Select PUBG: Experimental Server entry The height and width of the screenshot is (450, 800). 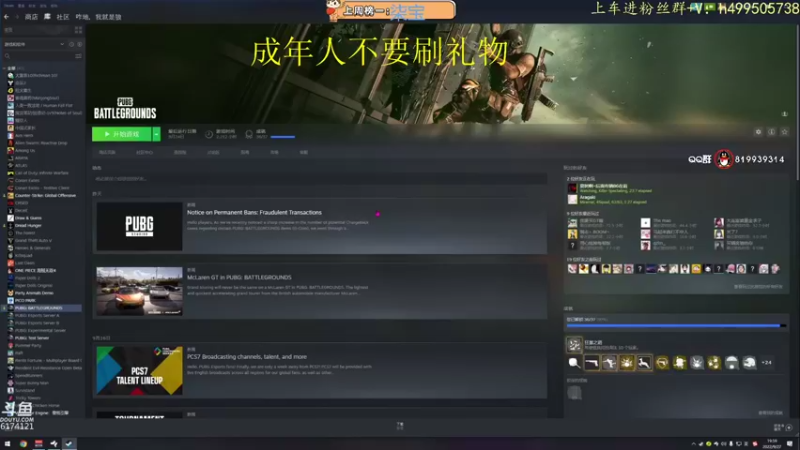pyautogui.click(x=40, y=331)
